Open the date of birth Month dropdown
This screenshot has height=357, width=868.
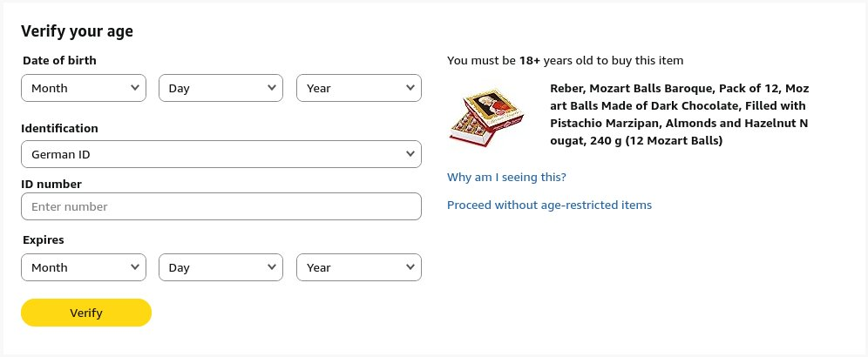(x=83, y=88)
